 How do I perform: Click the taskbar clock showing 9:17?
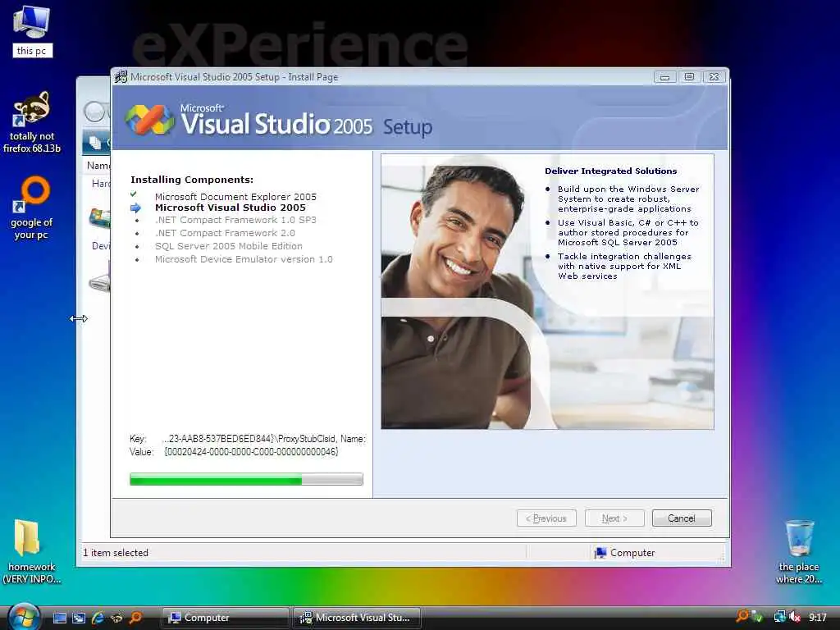click(x=818, y=618)
